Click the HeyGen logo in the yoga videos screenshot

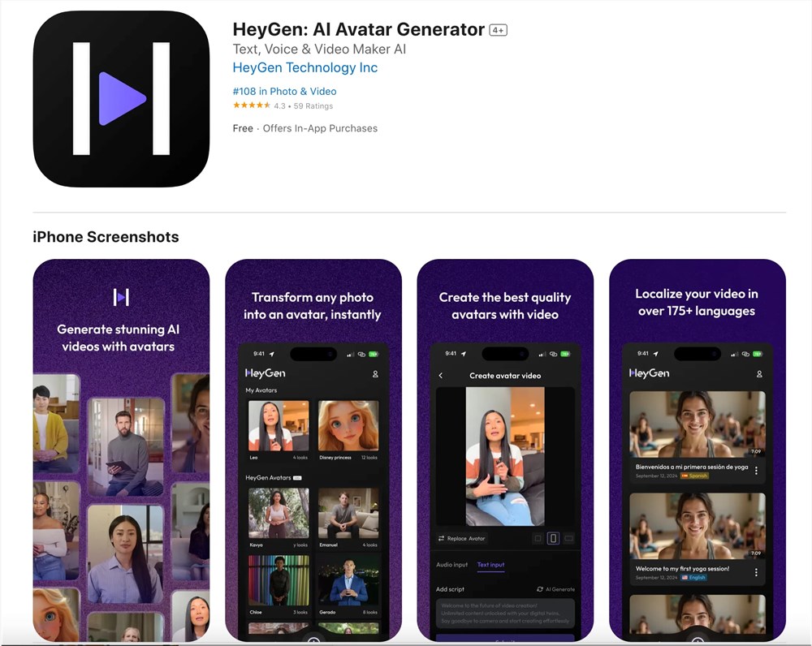coord(649,373)
